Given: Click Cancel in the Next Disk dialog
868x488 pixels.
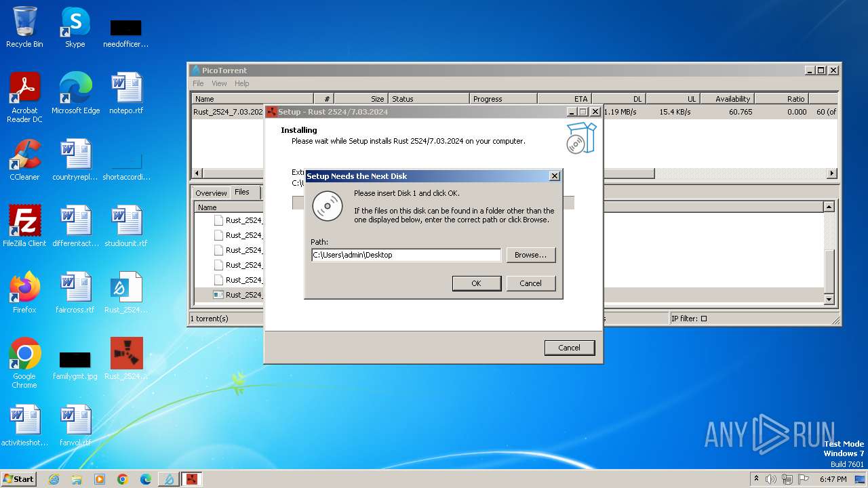Looking at the screenshot, I should (x=530, y=283).
